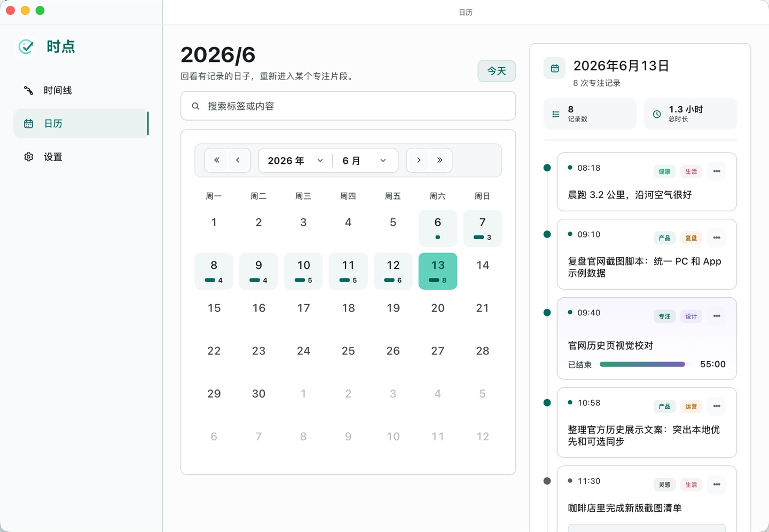
Task: Select the 日历 sidebar item
Action: 81,123
